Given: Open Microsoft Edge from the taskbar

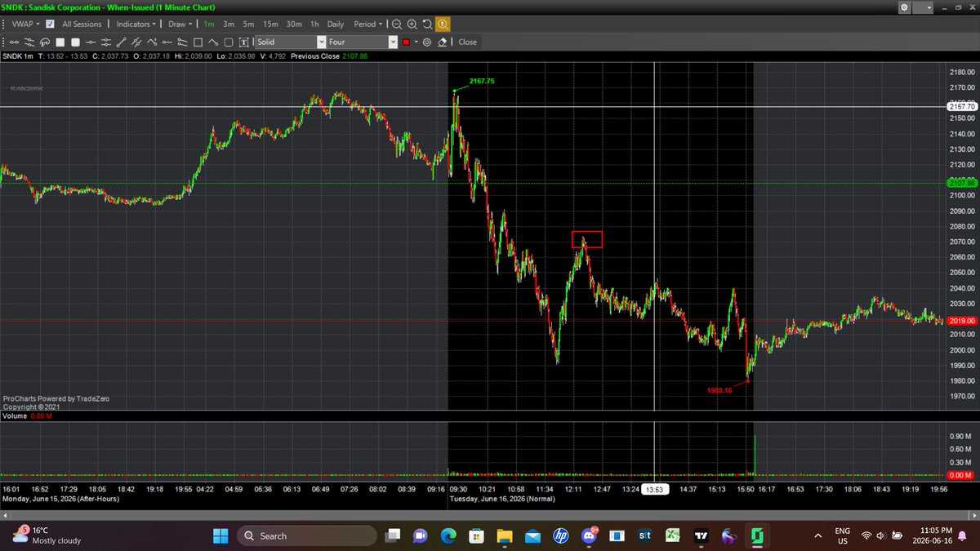Looking at the screenshot, I should point(448,535).
